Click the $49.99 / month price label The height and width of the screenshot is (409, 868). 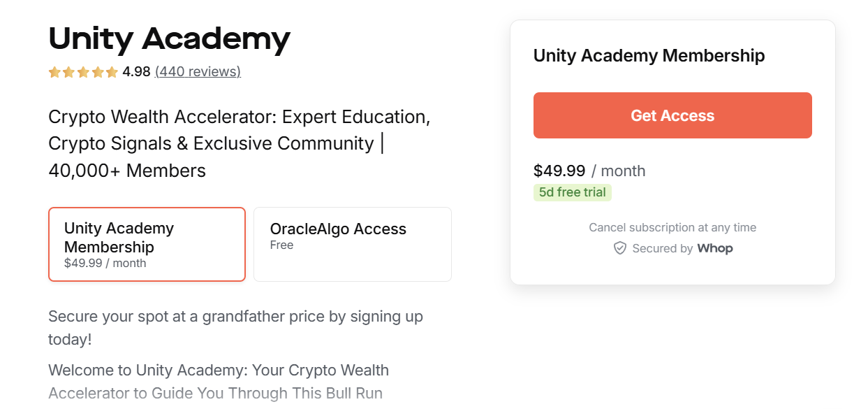(589, 171)
